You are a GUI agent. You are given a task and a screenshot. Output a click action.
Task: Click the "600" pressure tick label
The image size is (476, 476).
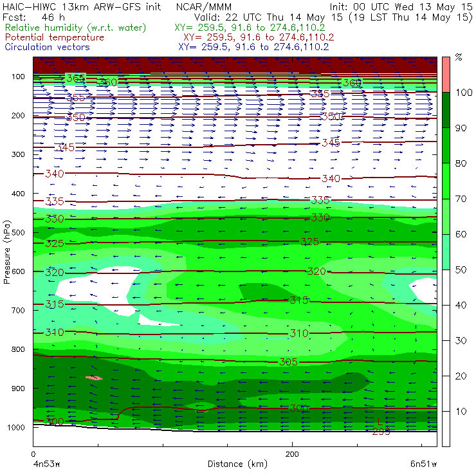click(18, 271)
